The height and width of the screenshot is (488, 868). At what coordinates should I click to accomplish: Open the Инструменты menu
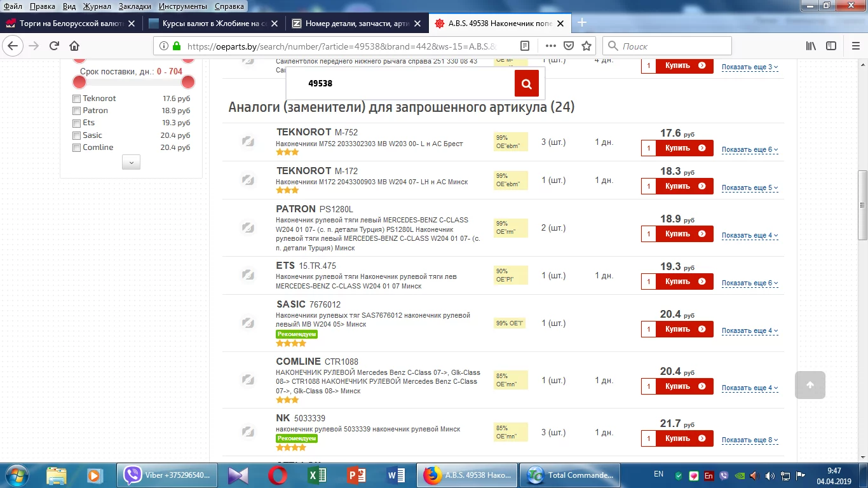click(183, 6)
